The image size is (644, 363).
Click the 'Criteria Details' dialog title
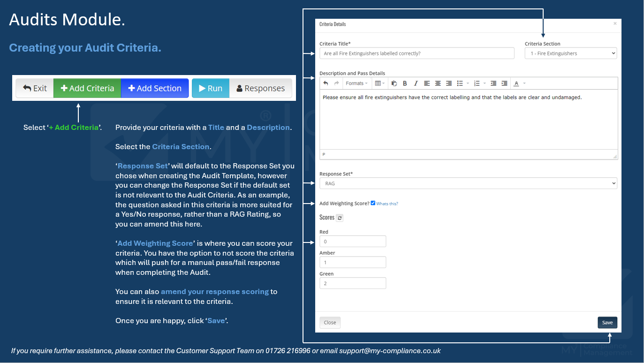(333, 24)
